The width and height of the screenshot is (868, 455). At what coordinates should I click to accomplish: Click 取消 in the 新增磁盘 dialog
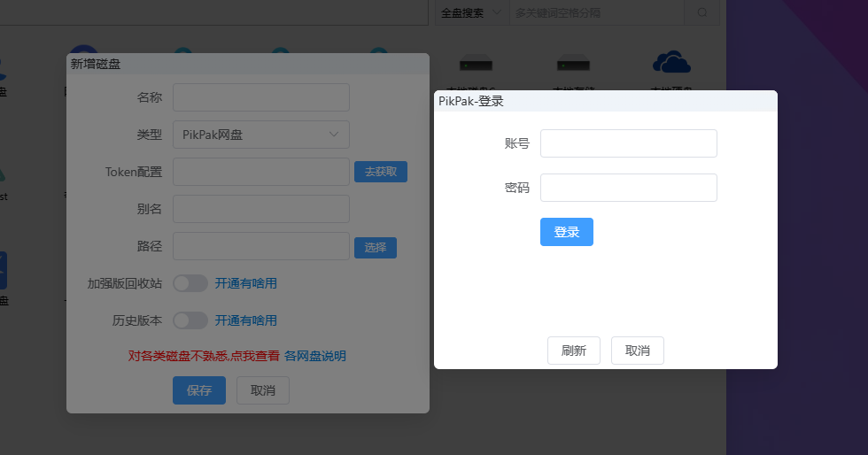[262, 390]
